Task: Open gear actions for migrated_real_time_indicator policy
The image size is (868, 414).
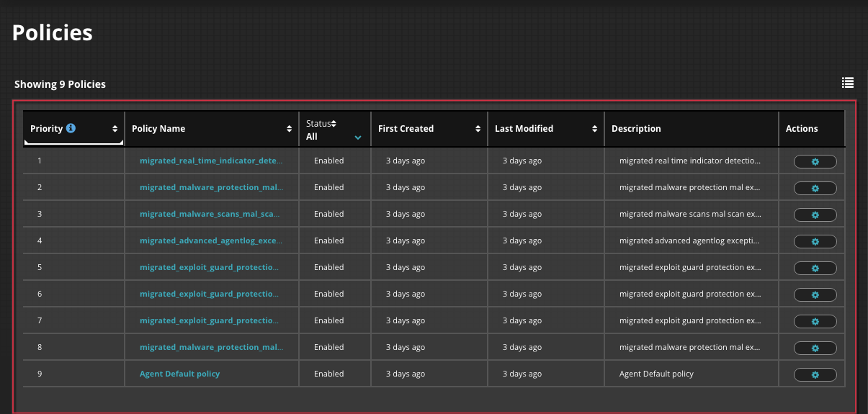Action: pos(815,162)
